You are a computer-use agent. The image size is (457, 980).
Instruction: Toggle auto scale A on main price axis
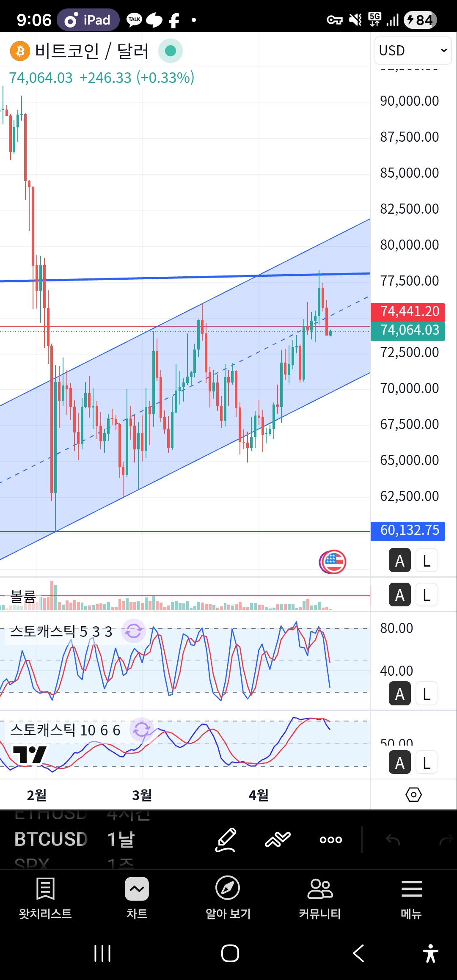point(399,561)
